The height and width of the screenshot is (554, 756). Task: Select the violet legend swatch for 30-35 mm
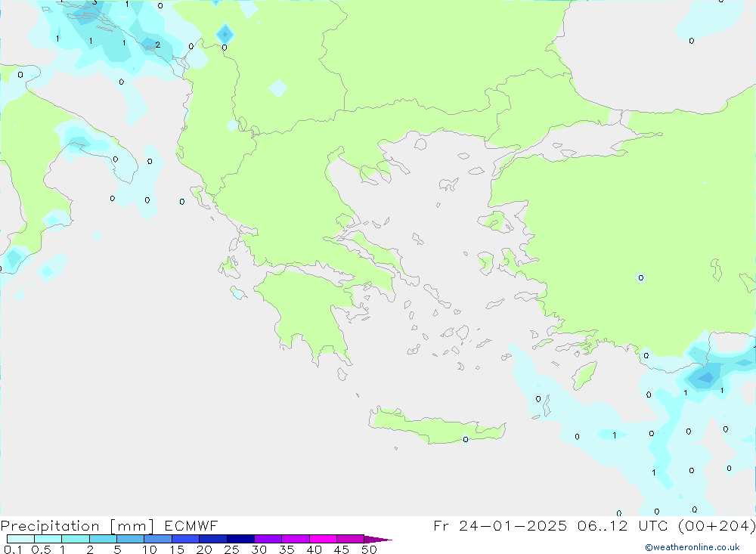268,539
